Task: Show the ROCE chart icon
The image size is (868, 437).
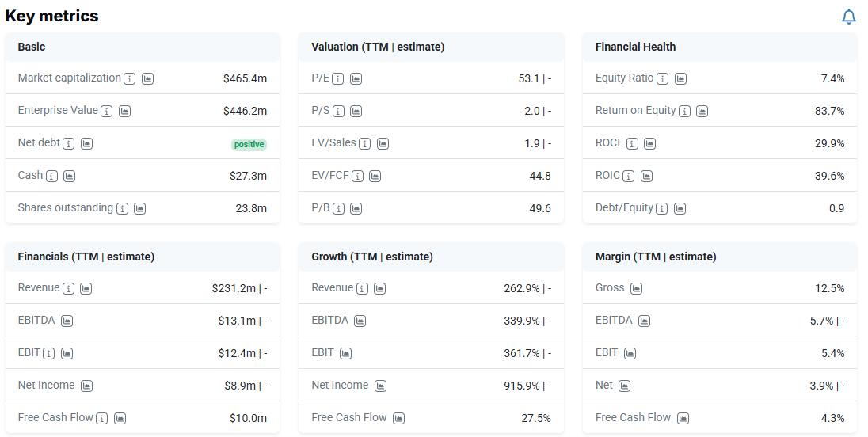Action: (650, 144)
